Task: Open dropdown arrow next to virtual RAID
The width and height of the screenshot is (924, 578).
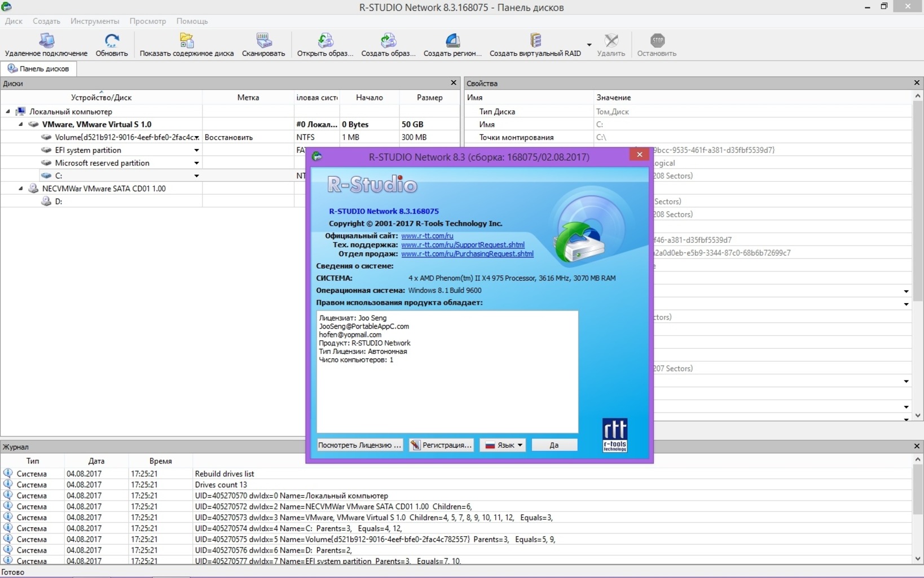Action: 589,45
